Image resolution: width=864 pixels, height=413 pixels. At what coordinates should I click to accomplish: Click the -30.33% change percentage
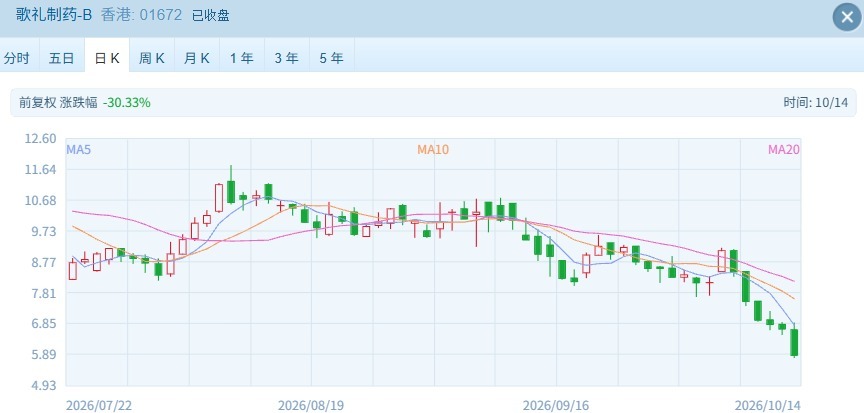coord(127,102)
